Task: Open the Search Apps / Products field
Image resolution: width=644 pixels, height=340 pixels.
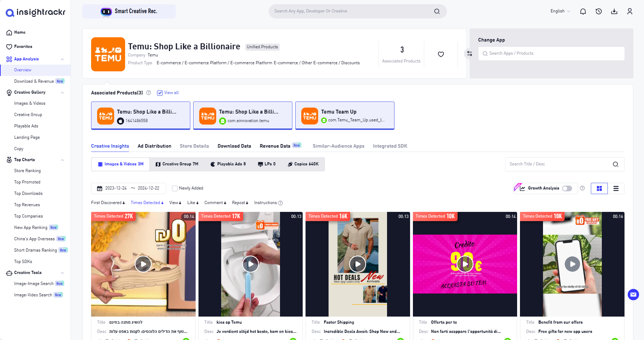Action: 551,54
